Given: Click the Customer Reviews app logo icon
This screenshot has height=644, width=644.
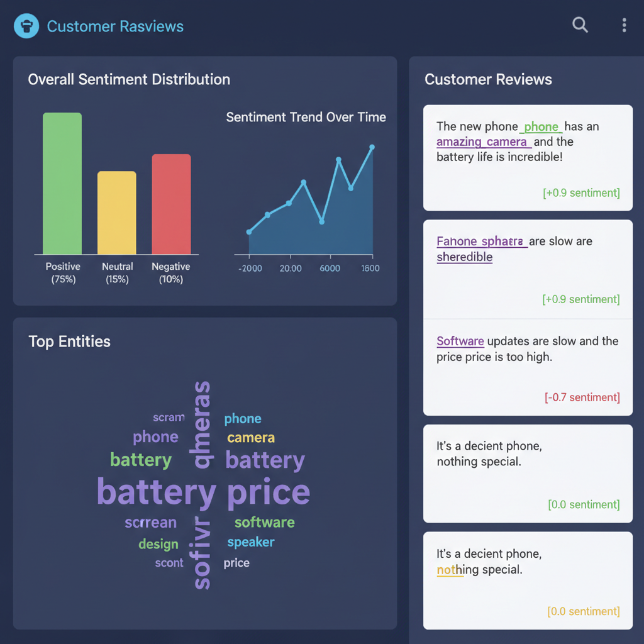Looking at the screenshot, I should (26, 26).
